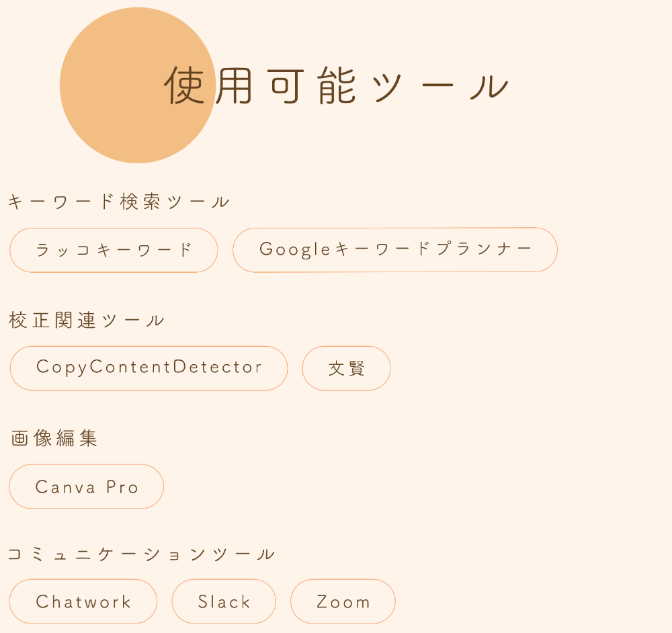Pick the Slack tag
The width and height of the screenshot is (672, 633).
click(224, 601)
